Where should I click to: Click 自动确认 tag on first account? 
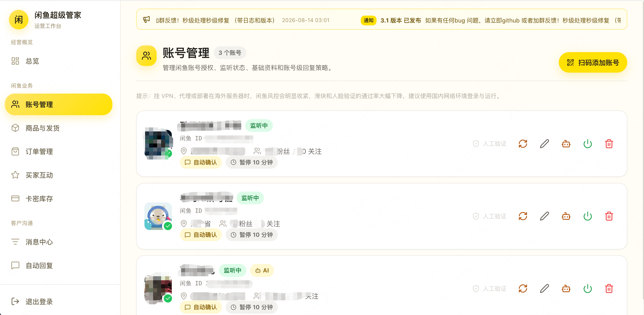[201, 162]
